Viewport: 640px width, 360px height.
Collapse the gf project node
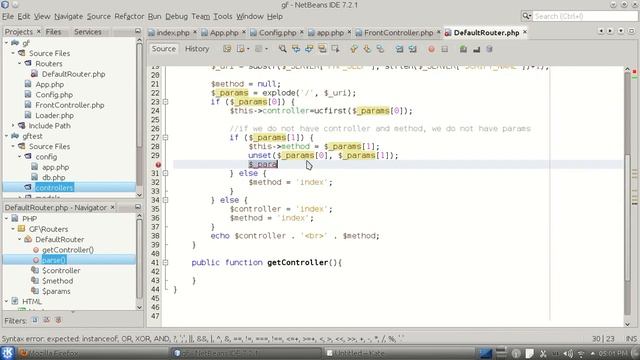(x=6, y=42)
